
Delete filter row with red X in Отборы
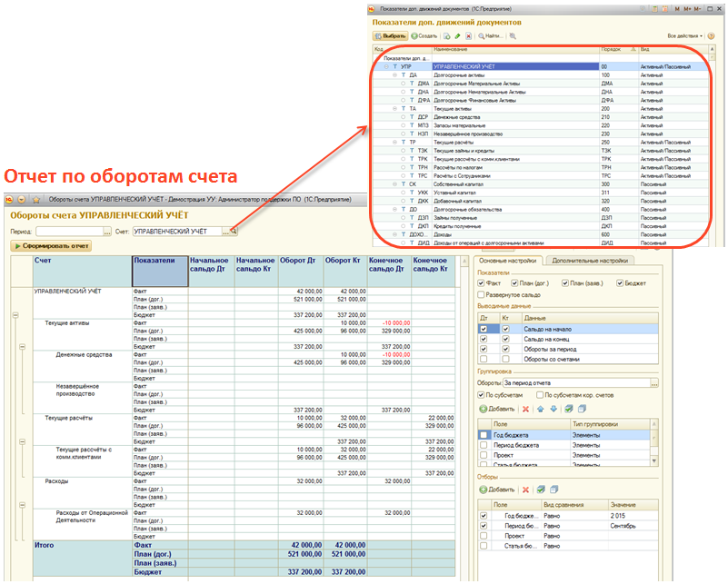(x=524, y=490)
